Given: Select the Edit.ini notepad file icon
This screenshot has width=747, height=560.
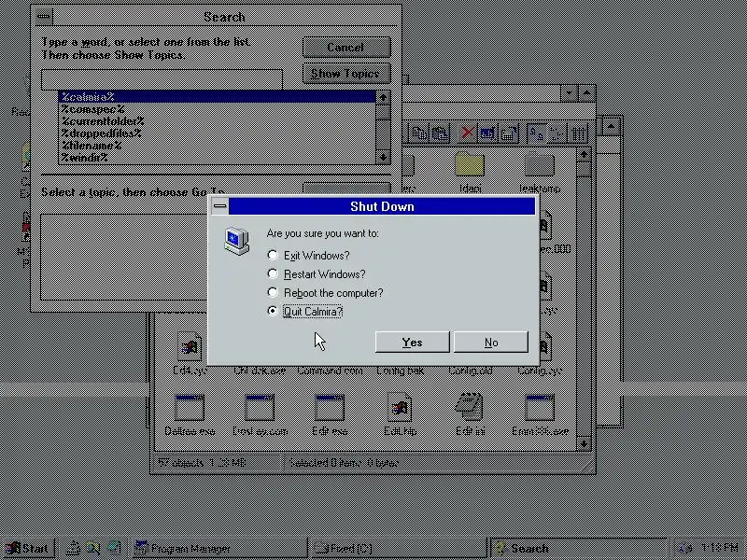Looking at the screenshot, I should [x=470, y=407].
